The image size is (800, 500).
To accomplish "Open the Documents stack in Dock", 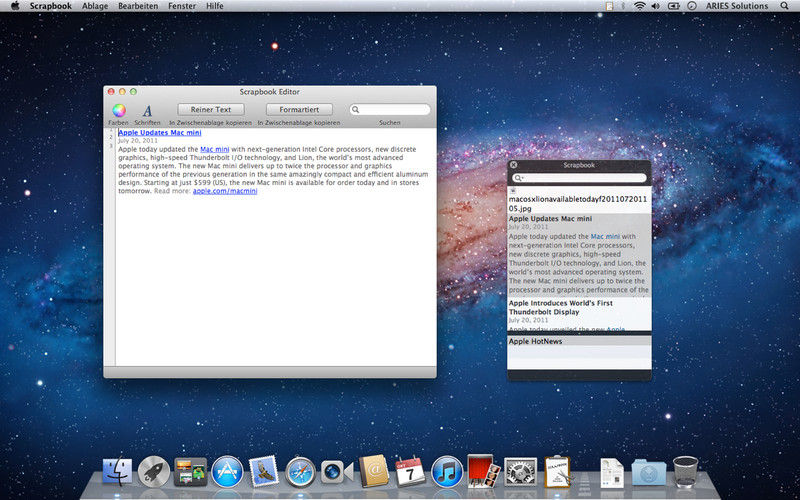I will point(612,472).
